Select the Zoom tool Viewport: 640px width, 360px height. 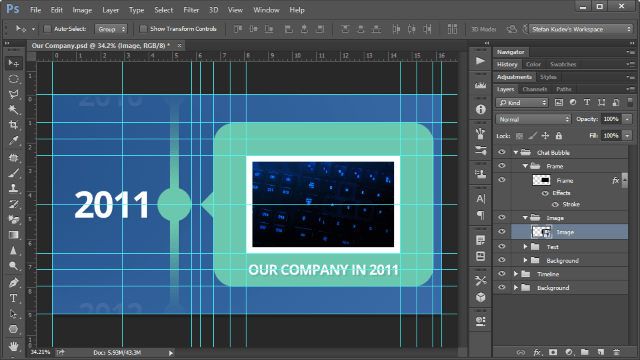tap(13, 266)
